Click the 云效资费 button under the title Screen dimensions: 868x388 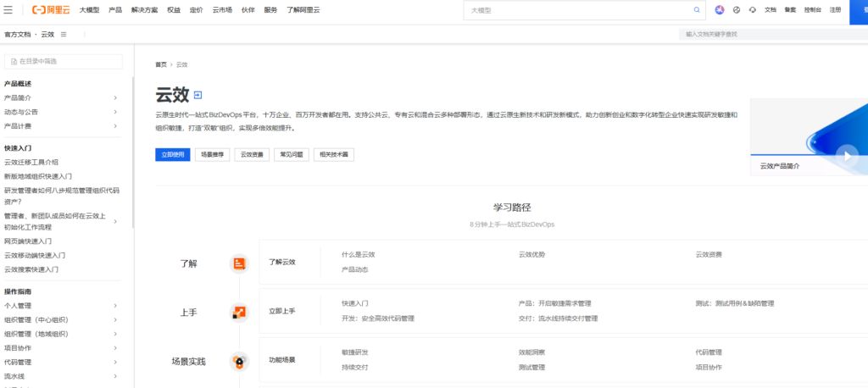point(252,155)
